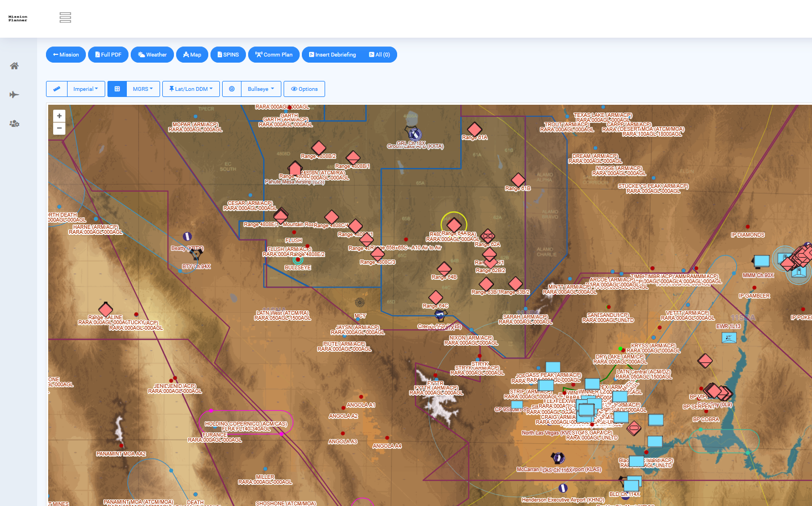This screenshot has height=506, width=812.
Task: Click the IP GAMBLER label
Action: pyautogui.click(x=754, y=296)
